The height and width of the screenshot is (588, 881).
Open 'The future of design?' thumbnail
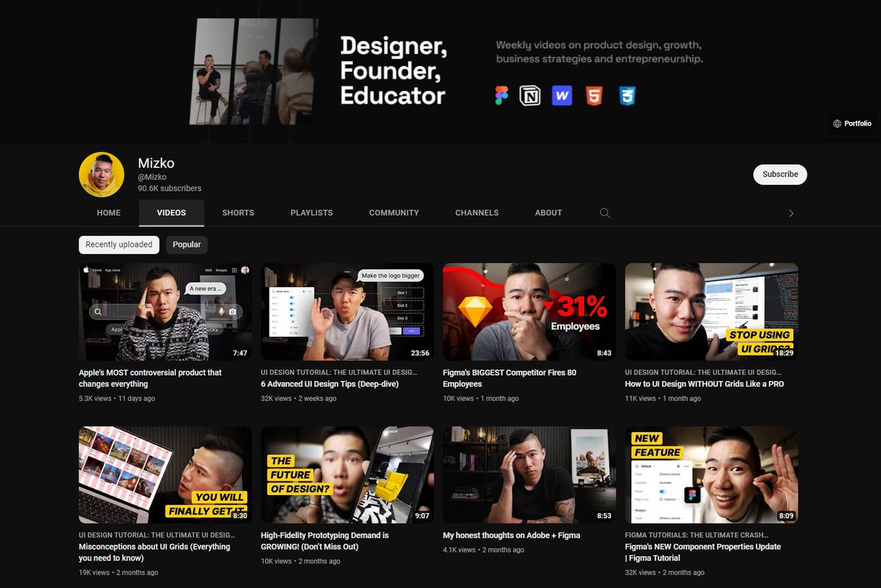tap(347, 475)
